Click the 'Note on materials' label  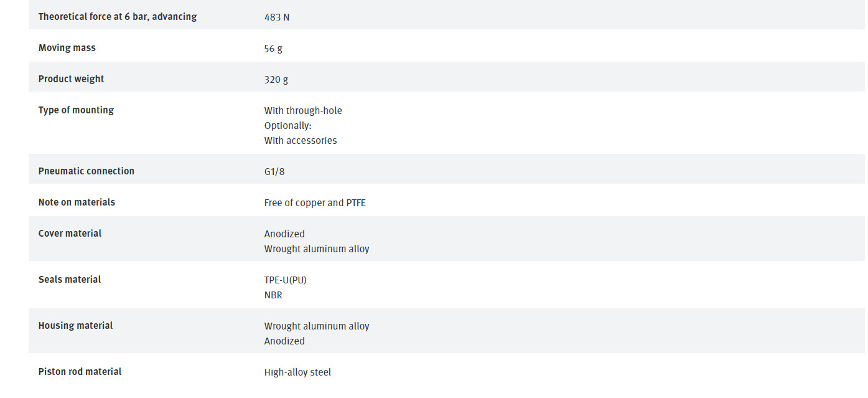[77, 202]
